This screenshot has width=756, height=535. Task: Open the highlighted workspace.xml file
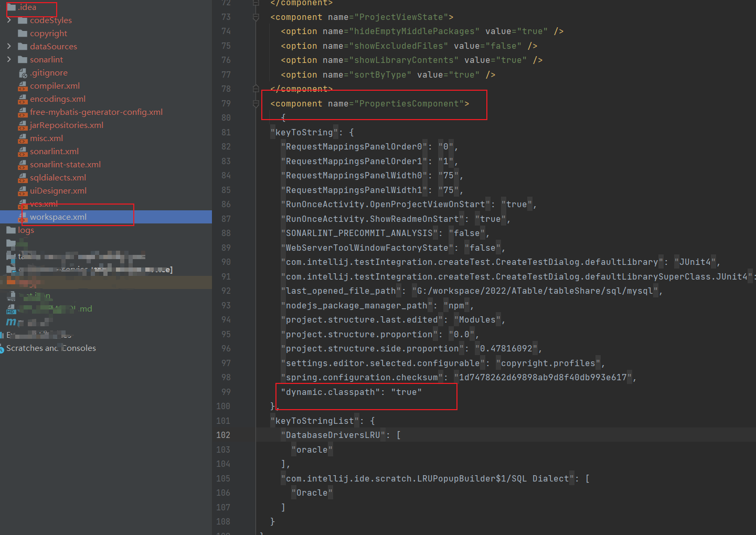(x=58, y=217)
